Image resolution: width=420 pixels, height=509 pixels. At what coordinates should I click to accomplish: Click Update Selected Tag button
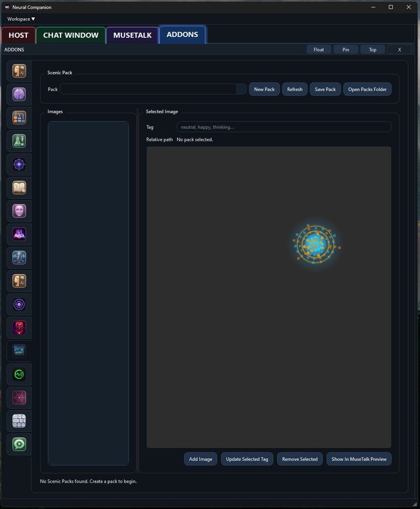(247, 459)
